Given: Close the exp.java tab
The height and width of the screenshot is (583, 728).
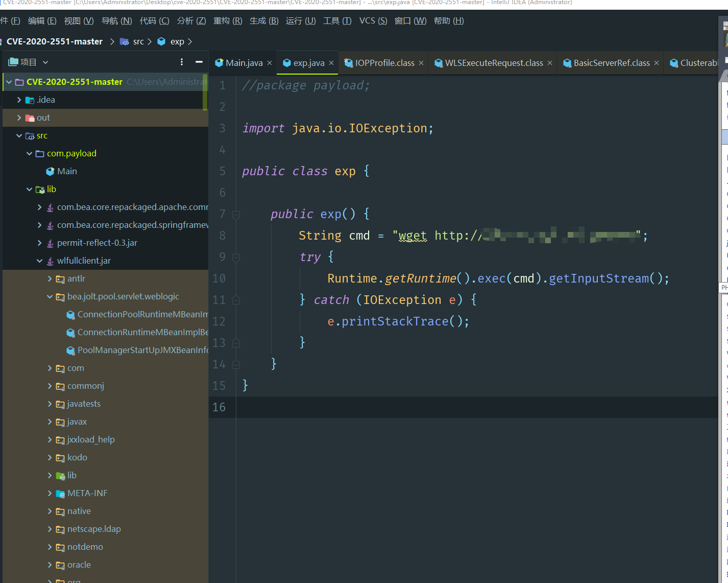Looking at the screenshot, I should coord(331,63).
